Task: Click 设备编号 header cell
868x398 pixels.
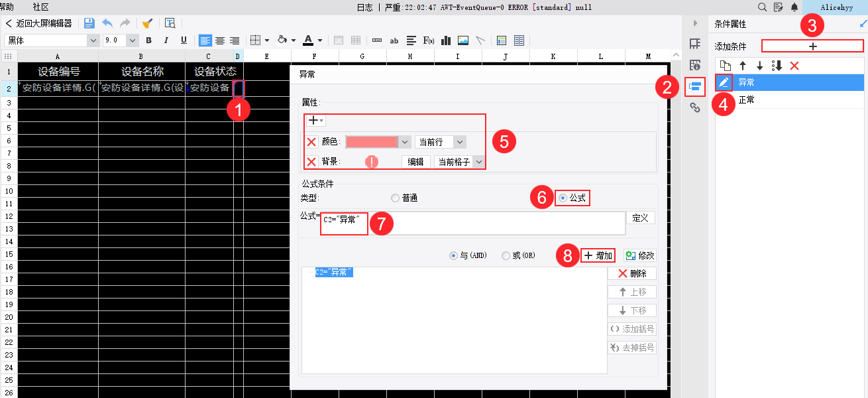Action: click(x=58, y=71)
